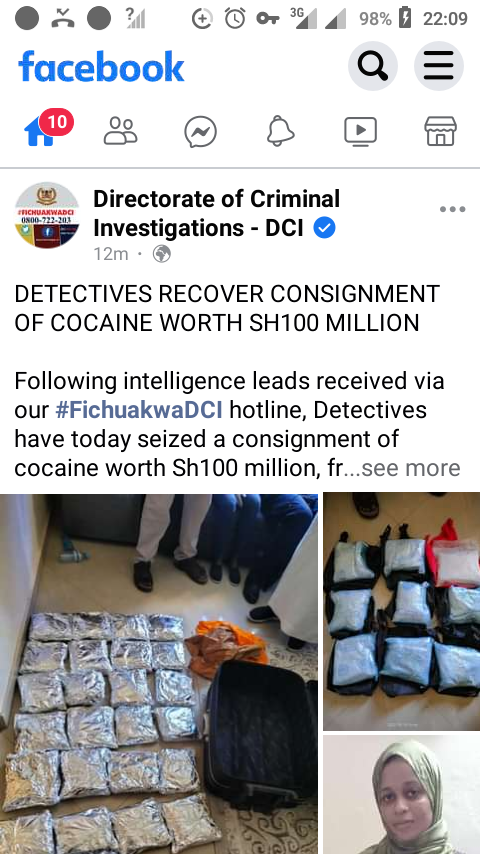Open photo of foil-wrapped packages
480x854 pixels.
click(159, 674)
